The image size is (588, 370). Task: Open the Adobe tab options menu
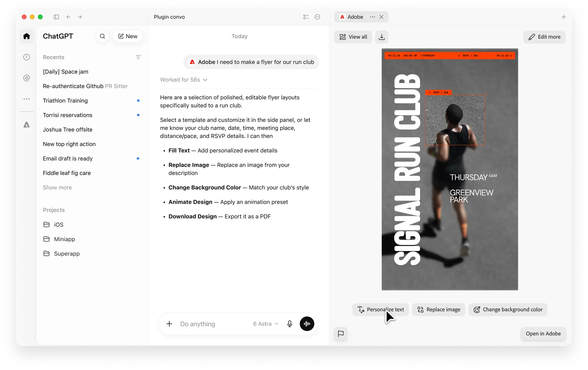(372, 17)
